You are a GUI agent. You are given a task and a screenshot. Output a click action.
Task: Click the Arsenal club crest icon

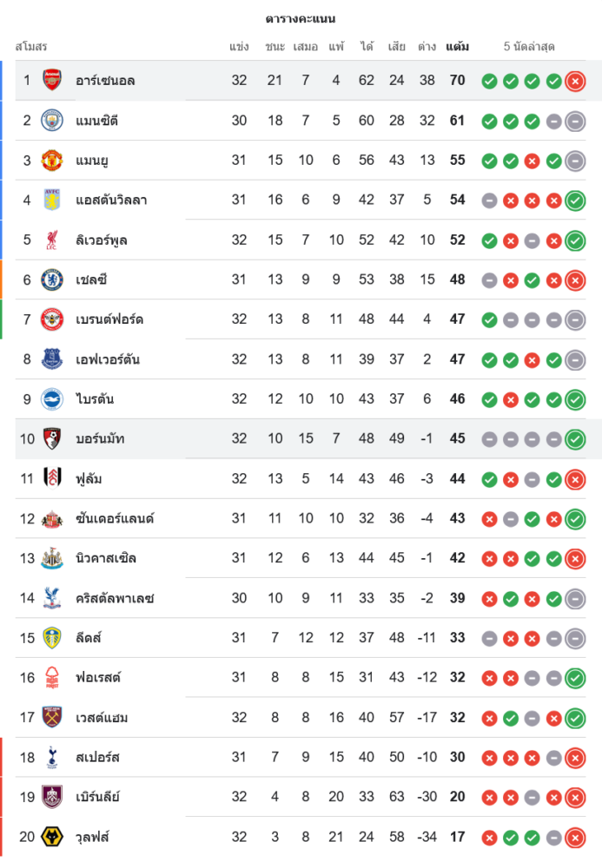tap(52, 81)
